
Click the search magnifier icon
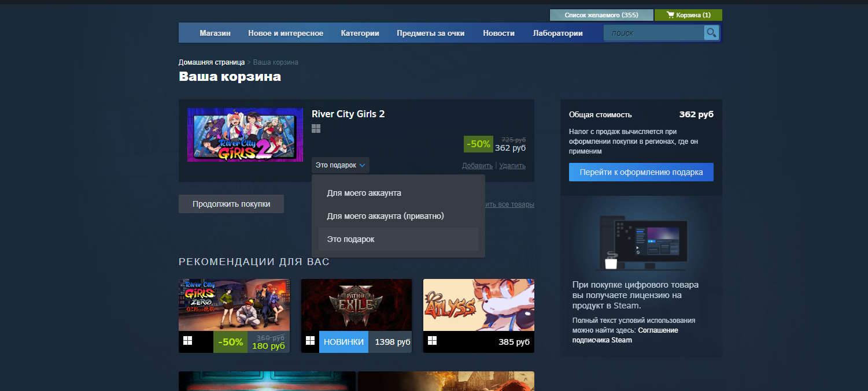pos(711,33)
